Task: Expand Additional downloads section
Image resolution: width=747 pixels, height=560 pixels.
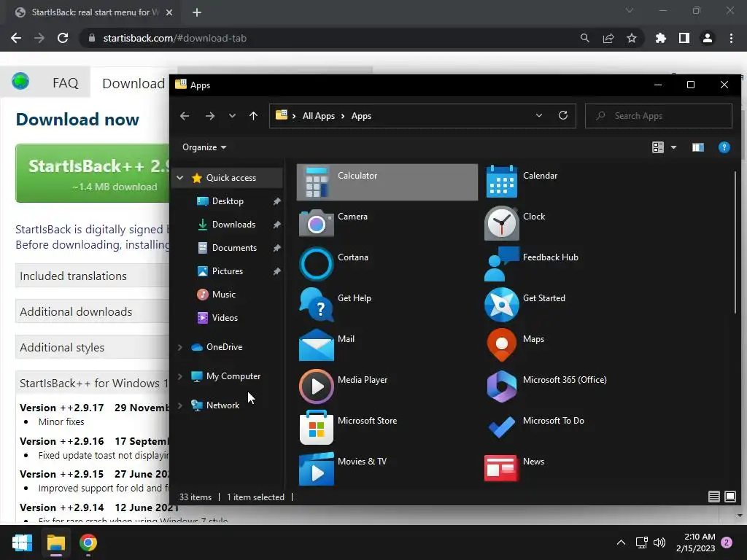Action: tap(93, 311)
